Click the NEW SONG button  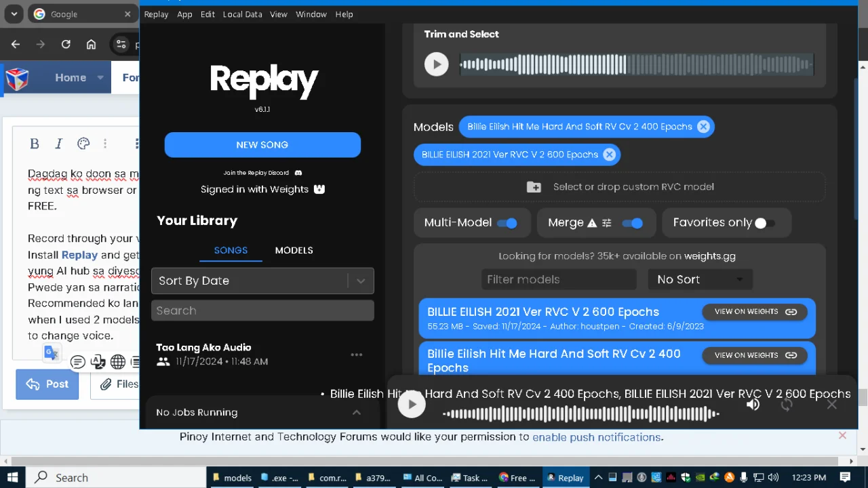pyautogui.click(x=262, y=144)
